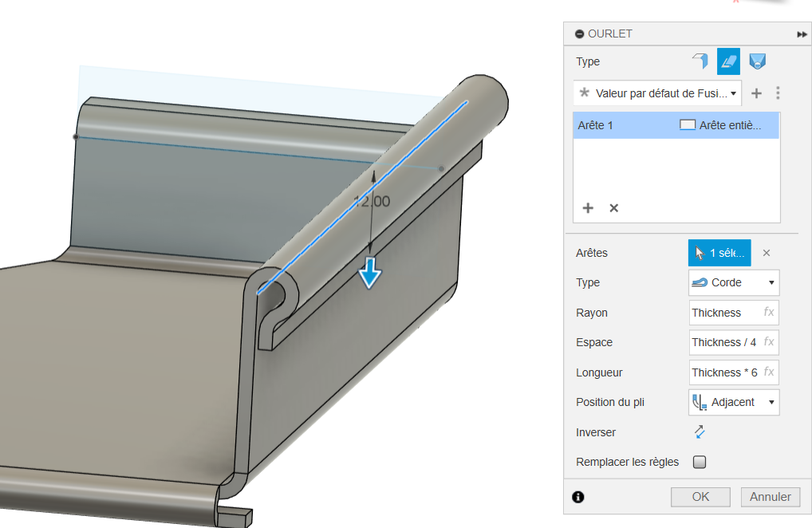Open the Valeur par défaut rule dropdown

point(656,93)
